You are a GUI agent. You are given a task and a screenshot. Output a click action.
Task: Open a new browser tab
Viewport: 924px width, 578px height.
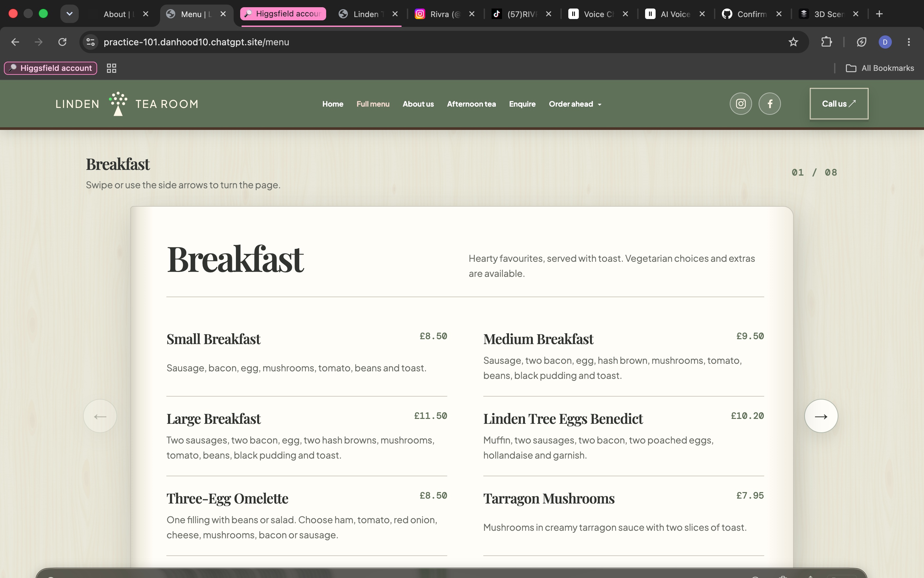coord(879,14)
